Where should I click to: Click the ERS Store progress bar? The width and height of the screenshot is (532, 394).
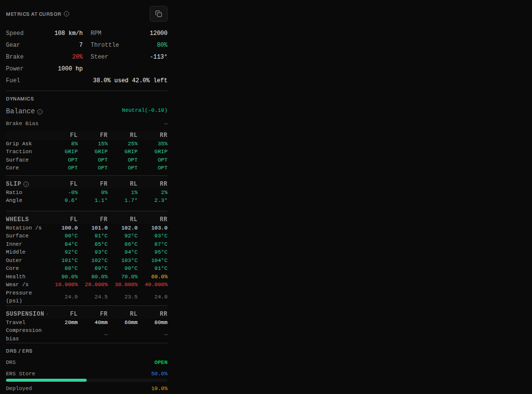pos(87,380)
